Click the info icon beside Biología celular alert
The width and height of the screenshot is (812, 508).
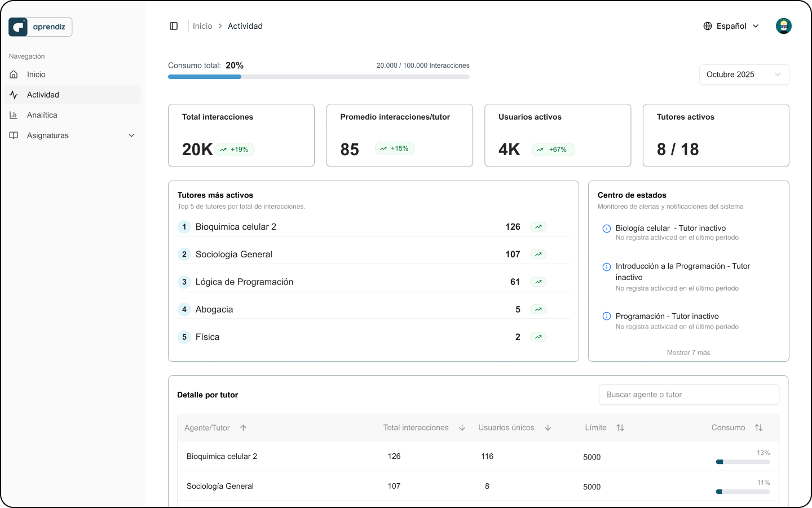(607, 229)
